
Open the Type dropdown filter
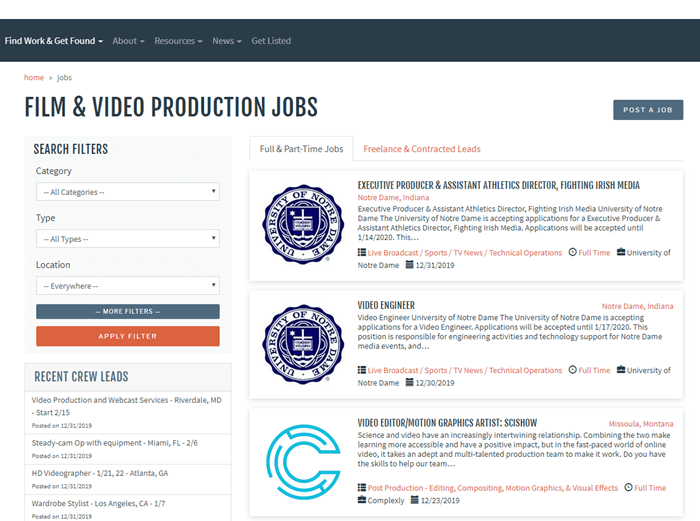(128, 239)
